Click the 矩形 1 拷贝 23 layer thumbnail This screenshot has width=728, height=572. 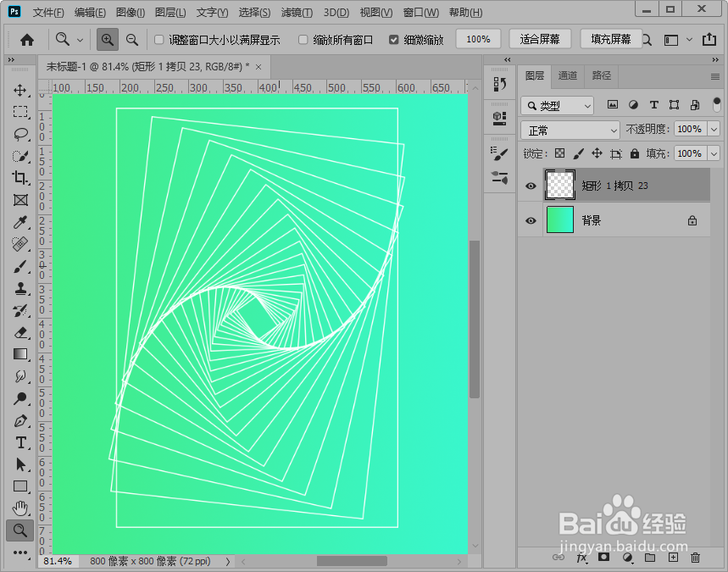tap(559, 186)
